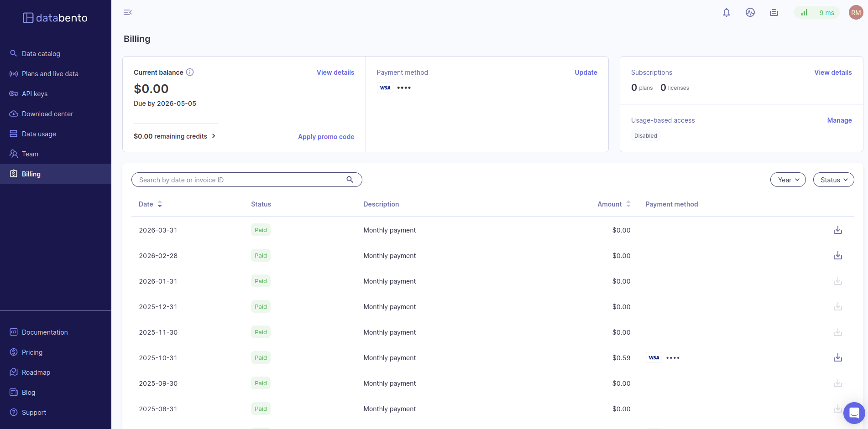View details of Subscriptions
Image resolution: width=868 pixels, height=429 pixels.
coord(833,72)
